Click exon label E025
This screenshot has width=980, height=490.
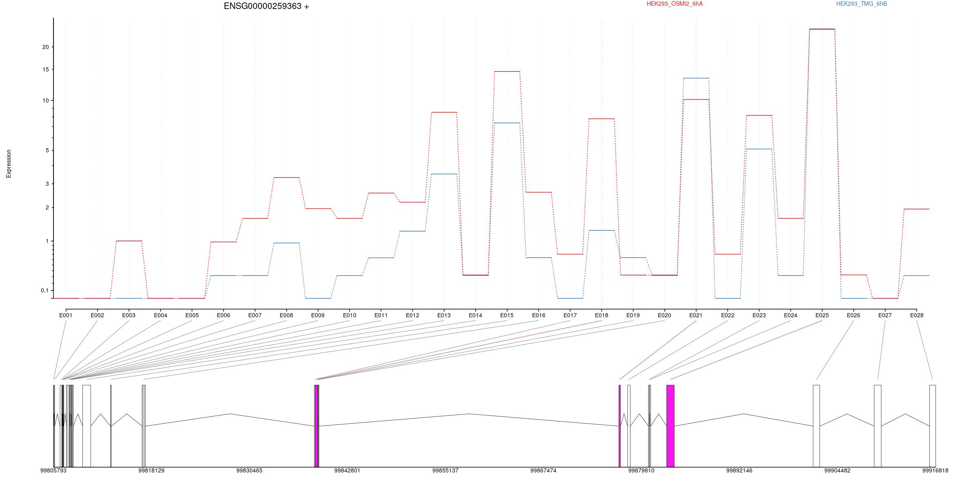[822, 315]
